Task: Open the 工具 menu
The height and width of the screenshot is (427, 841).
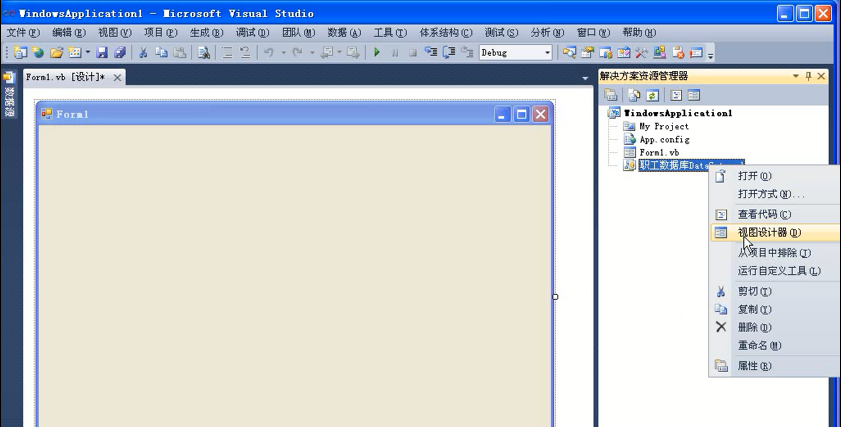Action: click(x=390, y=33)
